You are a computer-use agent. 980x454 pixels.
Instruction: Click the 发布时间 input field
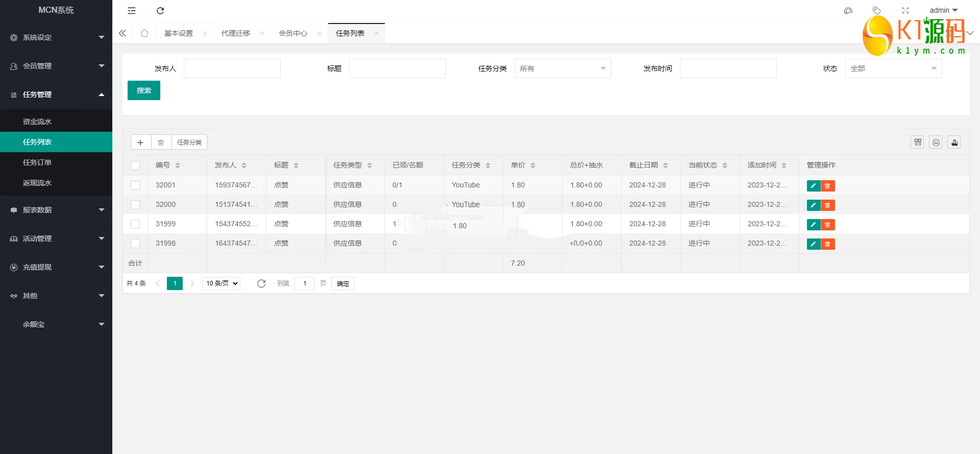tap(728, 68)
